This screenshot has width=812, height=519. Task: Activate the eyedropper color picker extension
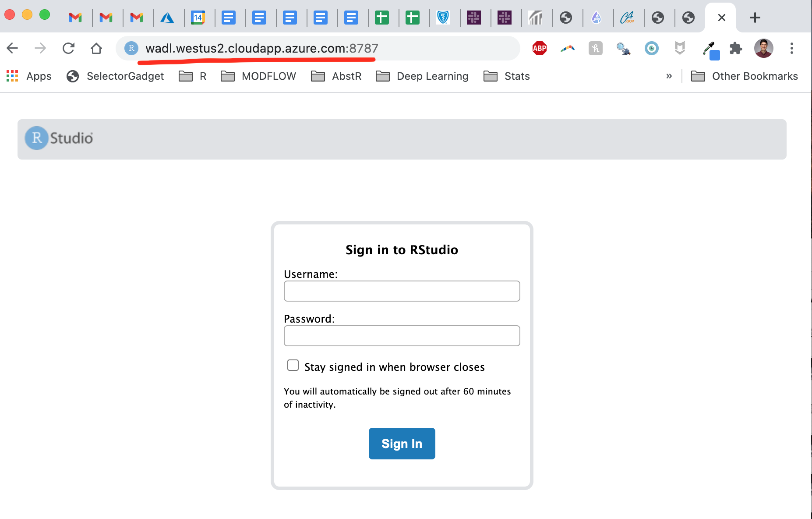[x=710, y=50]
